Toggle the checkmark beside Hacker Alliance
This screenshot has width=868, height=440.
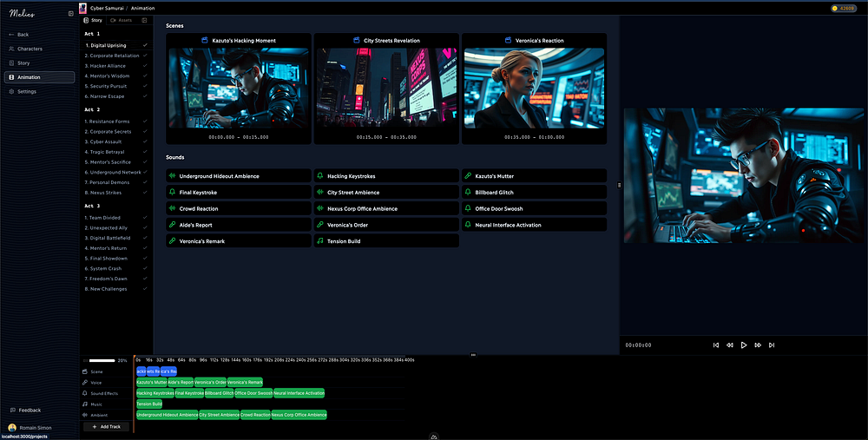coord(145,66)
